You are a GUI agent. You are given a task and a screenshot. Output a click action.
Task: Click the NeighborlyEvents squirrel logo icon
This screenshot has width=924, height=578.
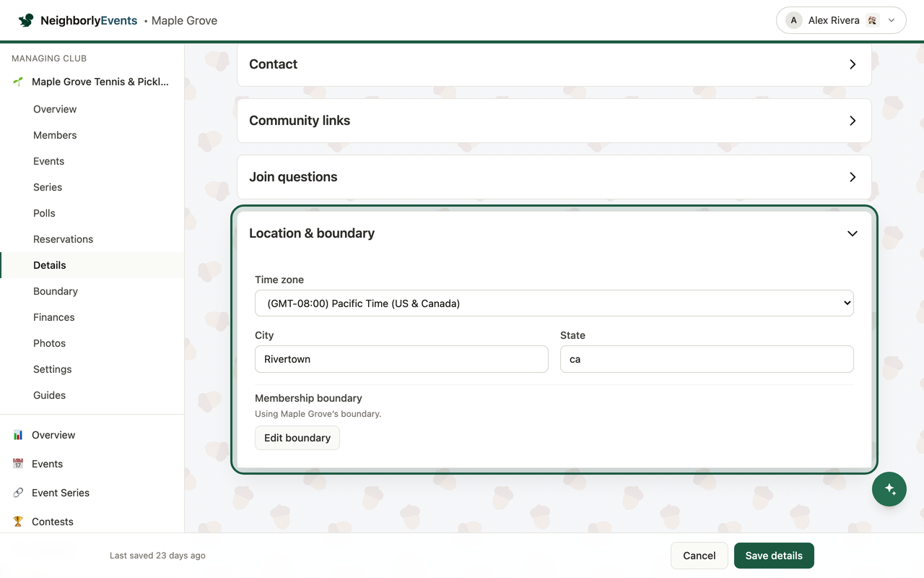[x=26, y=20]
